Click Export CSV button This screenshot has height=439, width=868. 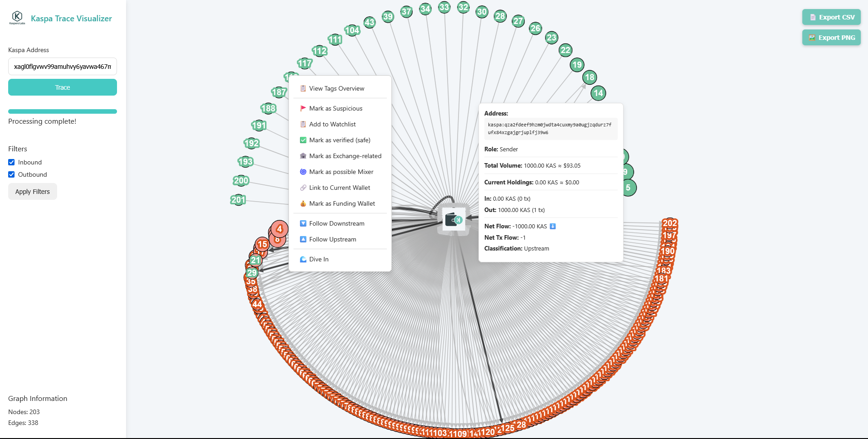point(831,17)
